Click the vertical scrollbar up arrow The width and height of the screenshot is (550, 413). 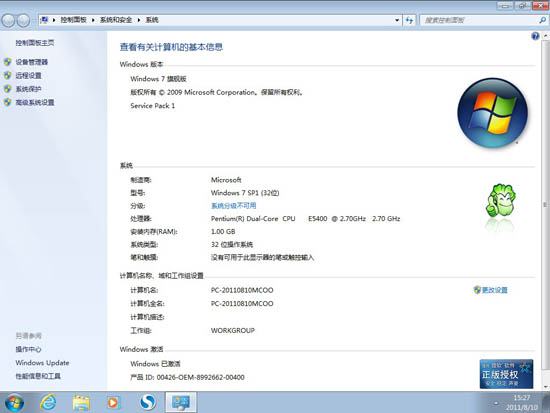[x=546, y=36]
